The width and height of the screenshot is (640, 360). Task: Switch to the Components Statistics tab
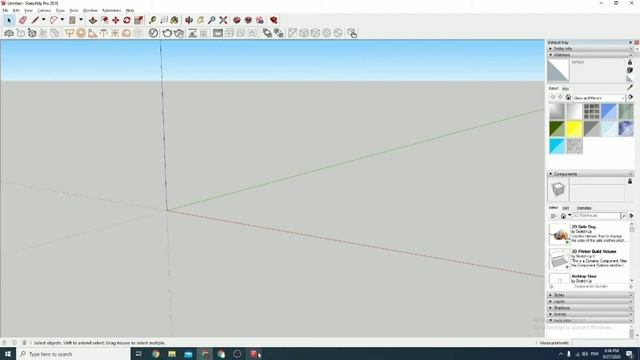[584, 208]
